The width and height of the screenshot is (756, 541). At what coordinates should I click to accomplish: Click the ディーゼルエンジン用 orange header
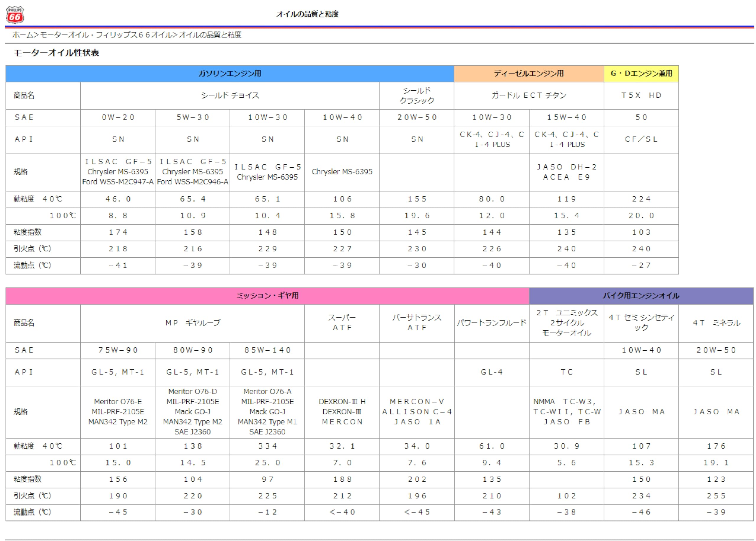click(x=529, y=73)
